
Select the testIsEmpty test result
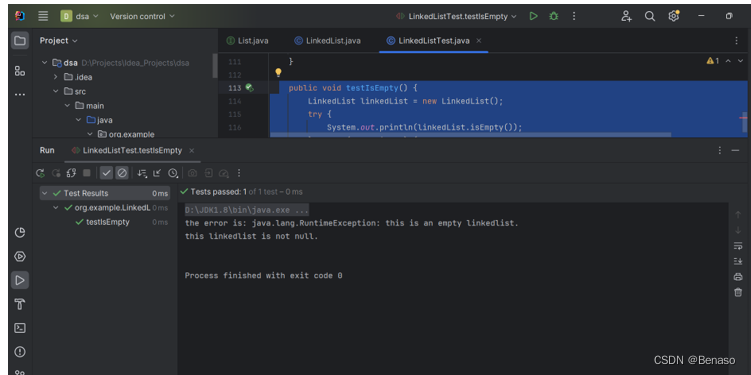107,222
